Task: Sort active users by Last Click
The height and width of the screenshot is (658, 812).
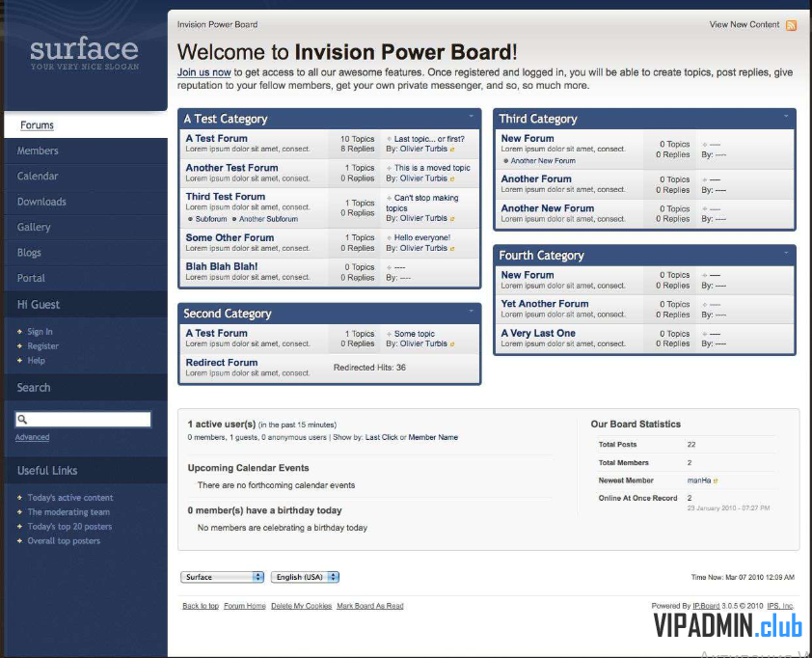Action: (382, 437)
